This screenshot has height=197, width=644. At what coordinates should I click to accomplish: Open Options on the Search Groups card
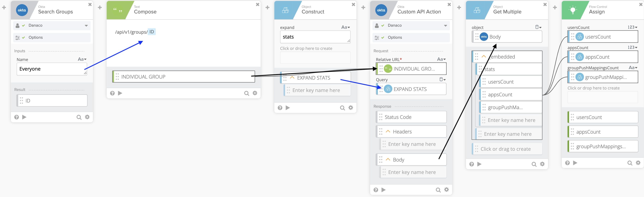click(x=52, y=37)
